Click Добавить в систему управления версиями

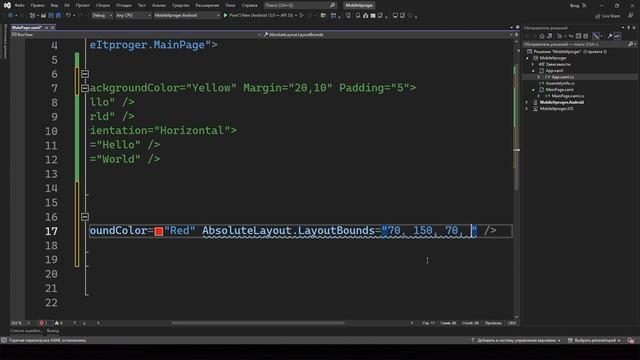[516, 340]
